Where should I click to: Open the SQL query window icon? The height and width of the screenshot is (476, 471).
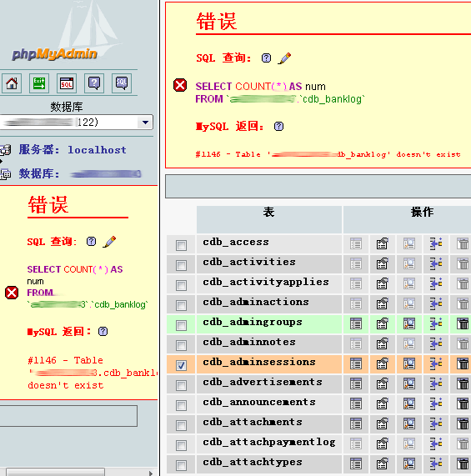pos(67,83)
